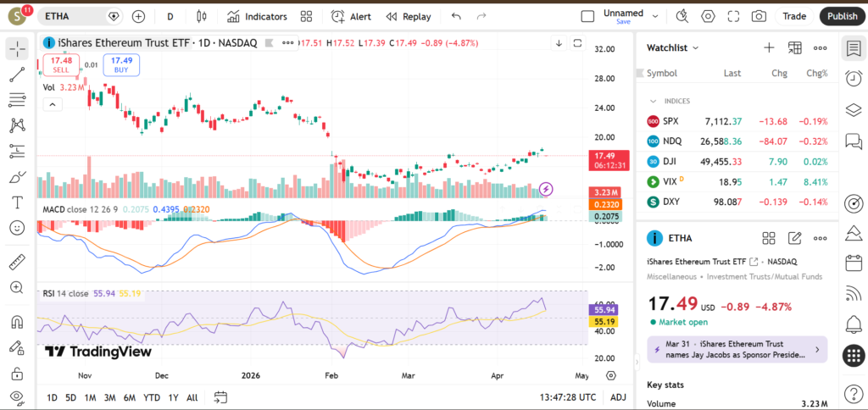Hide all drawings with the eye icon

coord(17,397)
